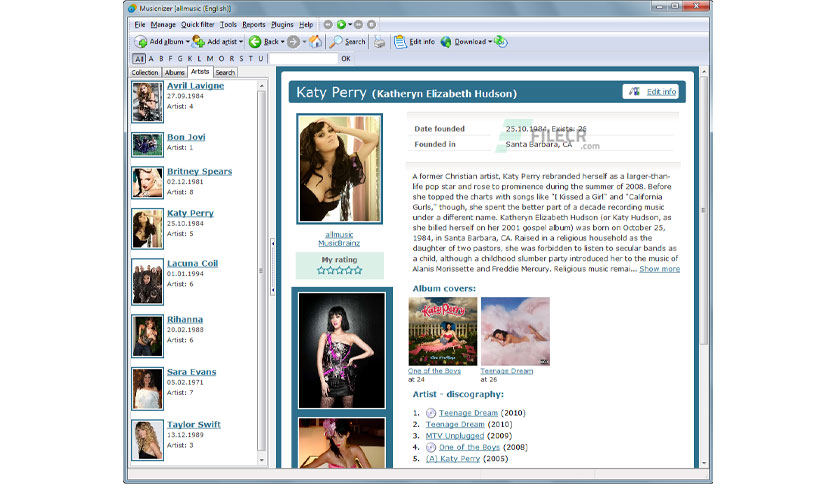This screenshot has height=484, width=836.
Task: Open the Help menu
Action: click(306, 25)
